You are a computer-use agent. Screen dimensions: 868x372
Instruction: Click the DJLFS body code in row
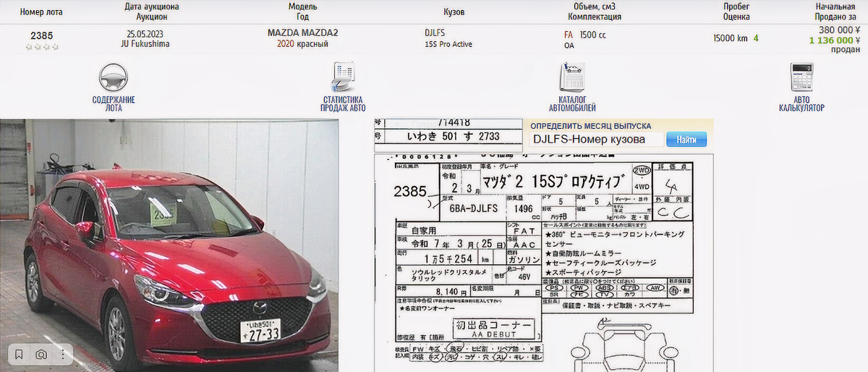436,33
